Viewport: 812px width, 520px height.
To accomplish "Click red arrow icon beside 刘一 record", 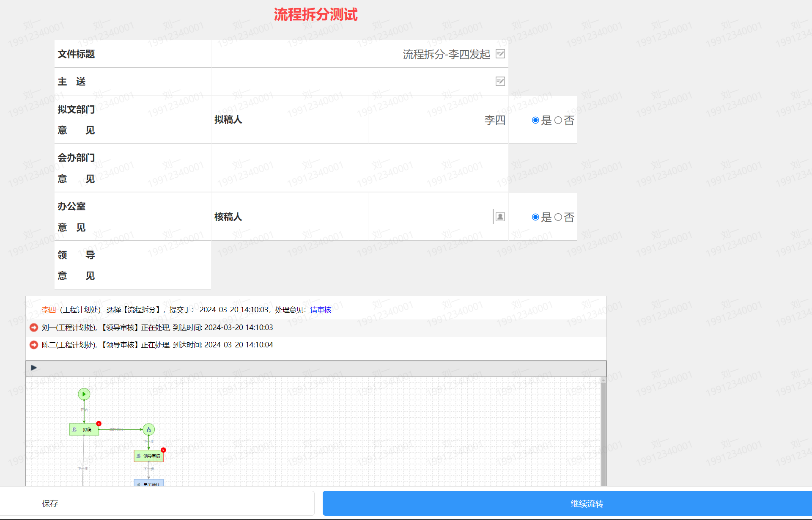I will pos(34,327).
